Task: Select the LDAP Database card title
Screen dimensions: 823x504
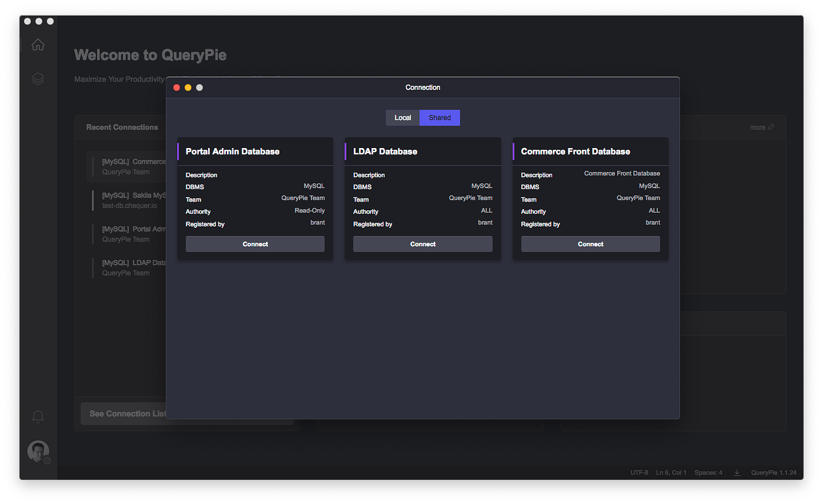Action: tap(385, 152)
